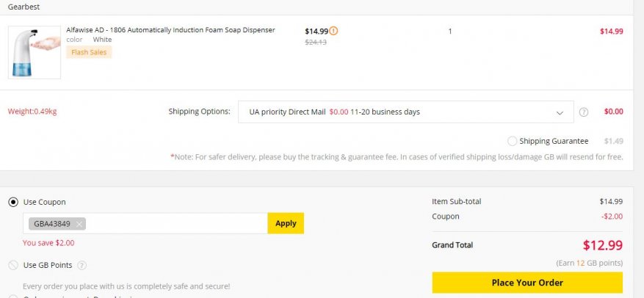Viewport: 644px width, 298px height.
Task: Expand the shipping options chevron arrow
Action: [x=560, y=112]
